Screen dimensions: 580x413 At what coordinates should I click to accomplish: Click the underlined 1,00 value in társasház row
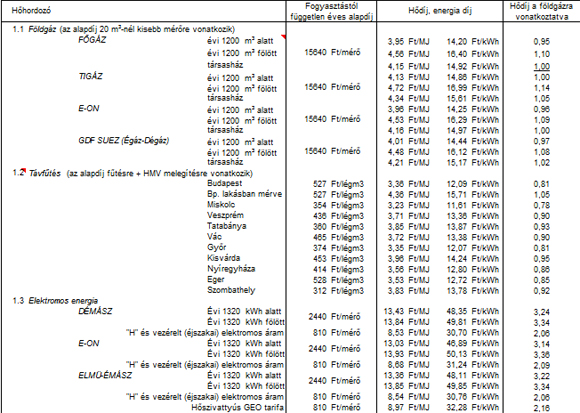542,67
